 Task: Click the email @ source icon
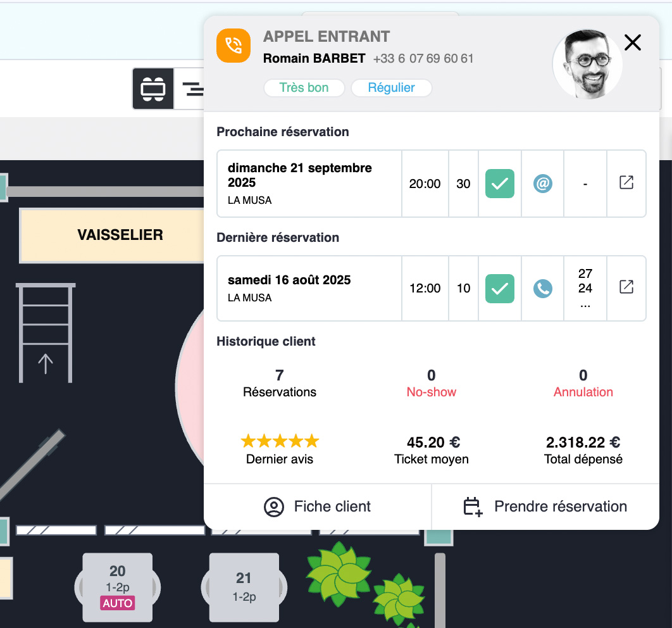(542, 184)
